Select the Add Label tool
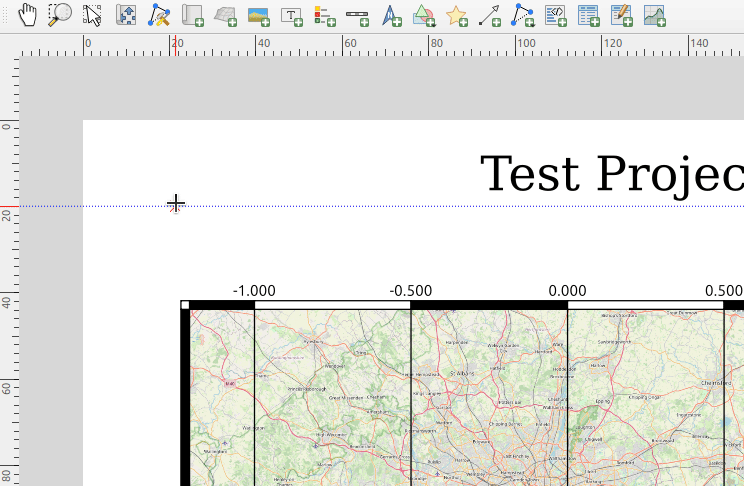This screenshot has width=744, height=486. click(291, 15)
